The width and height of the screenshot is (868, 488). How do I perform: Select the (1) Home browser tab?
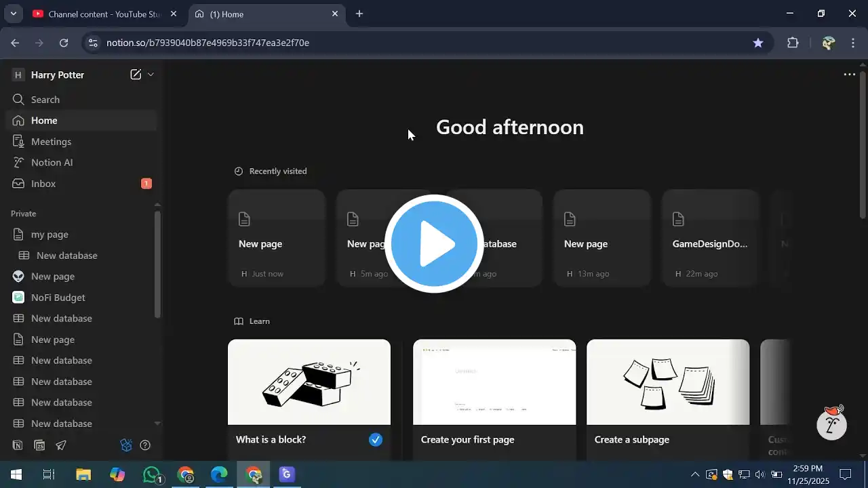pos(267,14)
